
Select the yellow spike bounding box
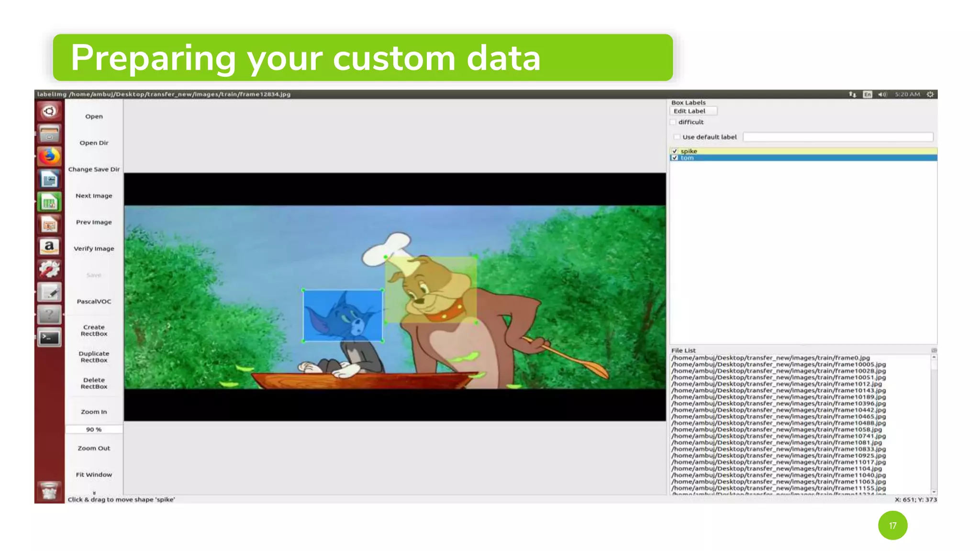[x=431, y=289]
